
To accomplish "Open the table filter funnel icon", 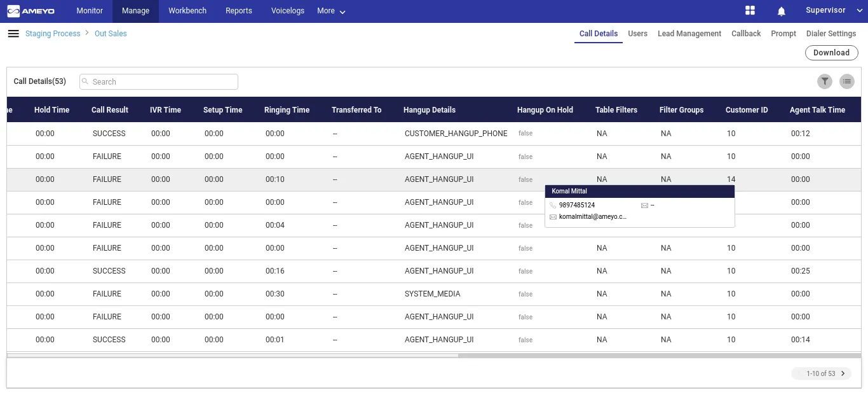I will click(825, 81).
